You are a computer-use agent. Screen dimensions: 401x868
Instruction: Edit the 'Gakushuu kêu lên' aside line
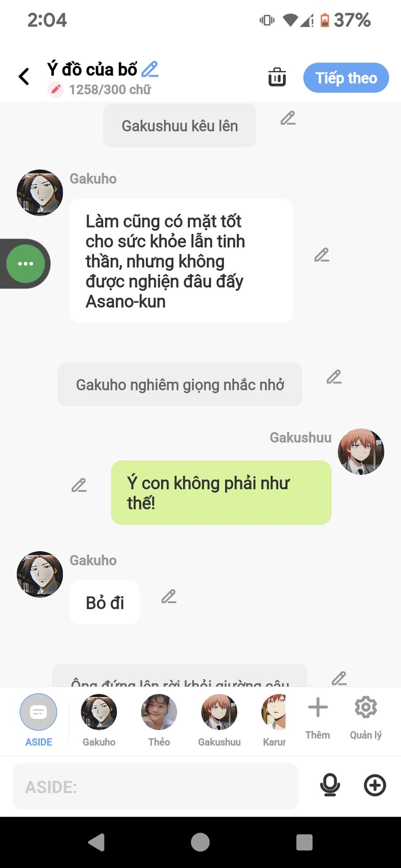click(288, 118)
